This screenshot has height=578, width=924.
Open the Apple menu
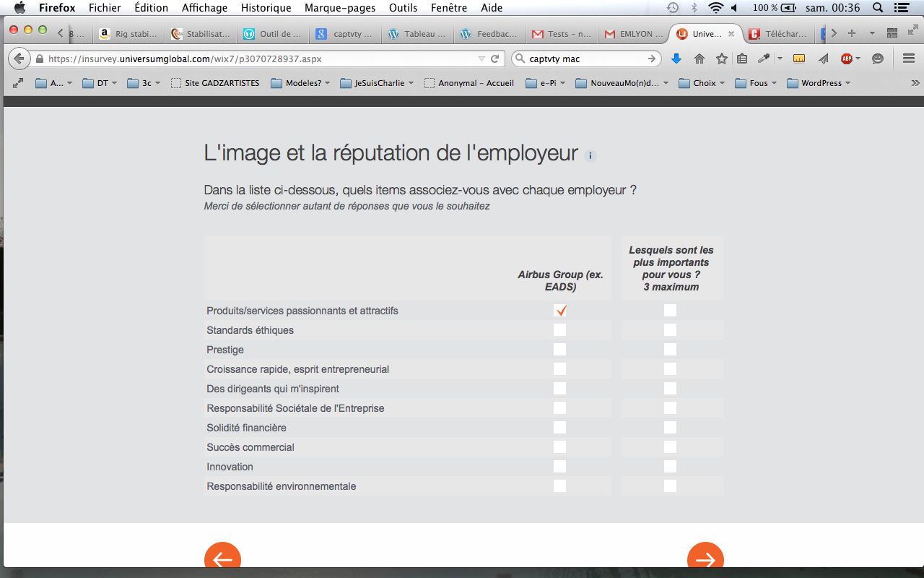19,8
